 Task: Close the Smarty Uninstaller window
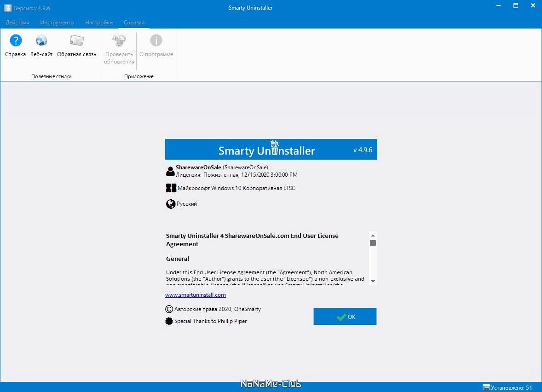coord(533,6)
